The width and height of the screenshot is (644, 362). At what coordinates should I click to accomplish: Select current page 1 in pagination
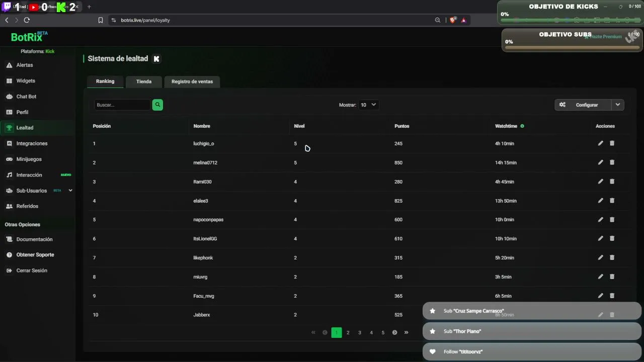(x=337, y=332)
